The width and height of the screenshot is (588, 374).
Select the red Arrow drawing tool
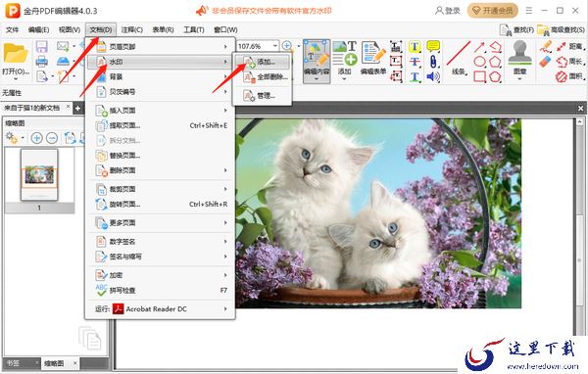pyautogui.click(x=479, y=47)
